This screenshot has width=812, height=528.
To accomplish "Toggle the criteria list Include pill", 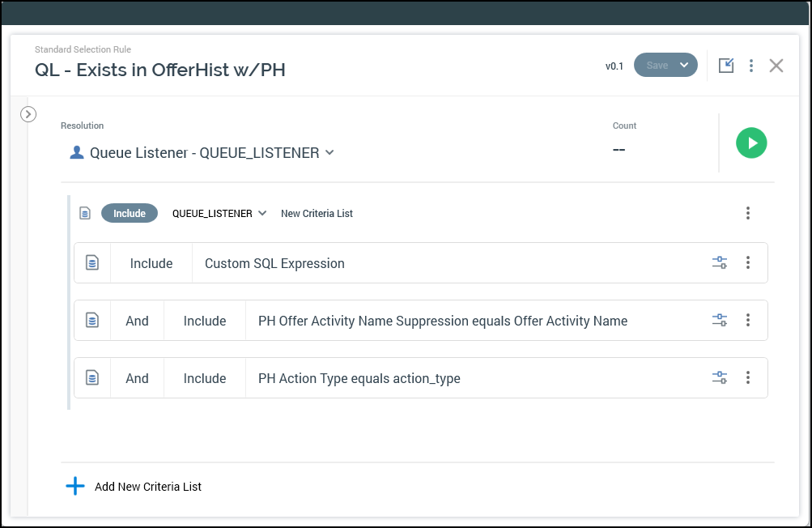I will click(130, 213).
